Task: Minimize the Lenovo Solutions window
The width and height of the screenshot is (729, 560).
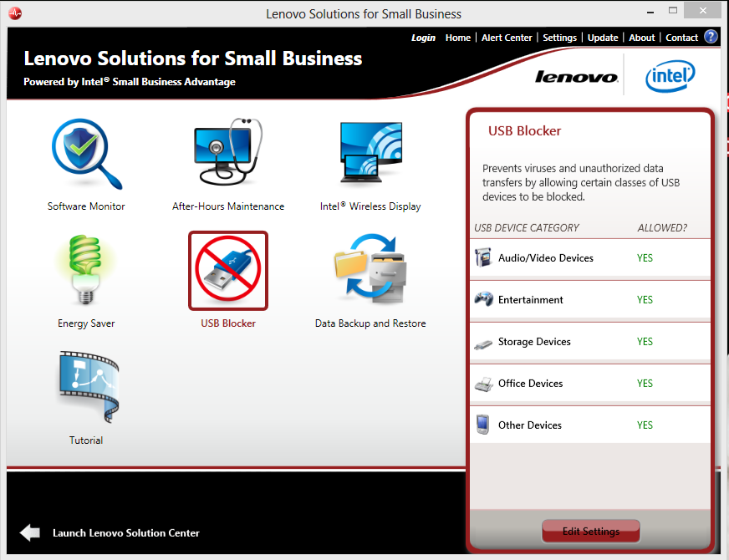Action: [650, 11]
